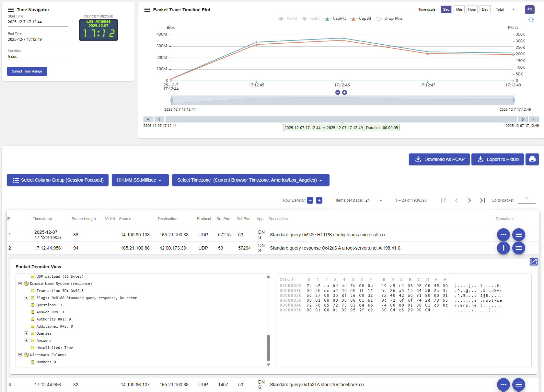The width and height of the screenshot is (544, 392).
Task: Collapse Wireshark Columns tree node
Action: tap(20, 355)
